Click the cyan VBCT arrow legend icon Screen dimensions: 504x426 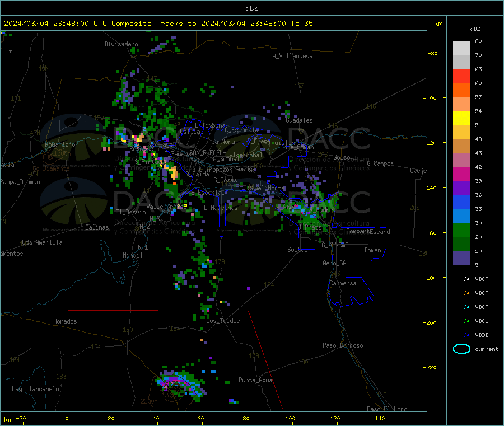tap(461, 307)
